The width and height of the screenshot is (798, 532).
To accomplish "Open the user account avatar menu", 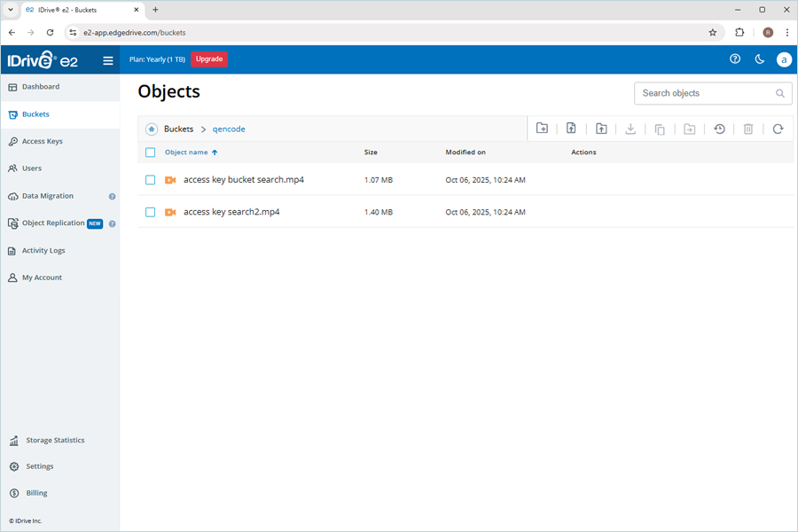I will [x=783, y=59].
